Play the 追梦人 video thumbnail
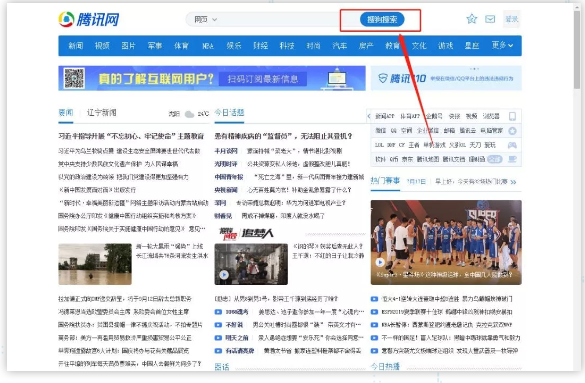 click(x=251, y=264)
